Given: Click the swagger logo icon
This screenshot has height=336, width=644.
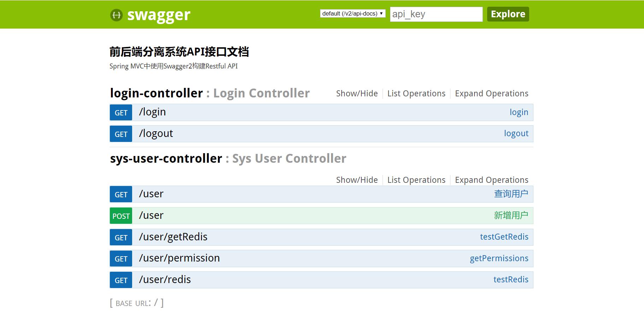Looking at the screenshot, I should [x=116, y=15].
